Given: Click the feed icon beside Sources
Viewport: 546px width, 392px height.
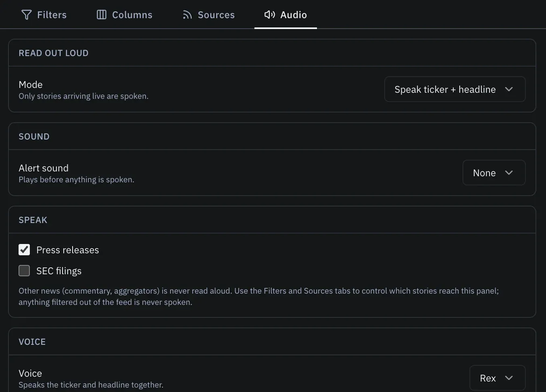Looking at the screenshot, I should click(x=187, y=15).
